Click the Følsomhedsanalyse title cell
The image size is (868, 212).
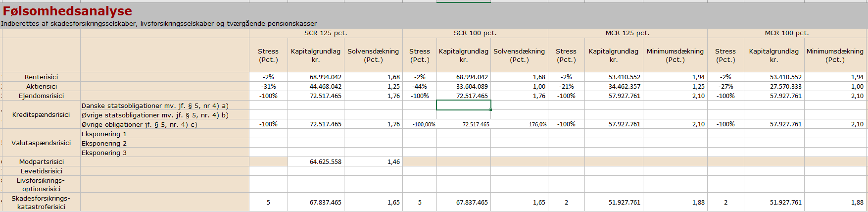(x=67, y=11)
